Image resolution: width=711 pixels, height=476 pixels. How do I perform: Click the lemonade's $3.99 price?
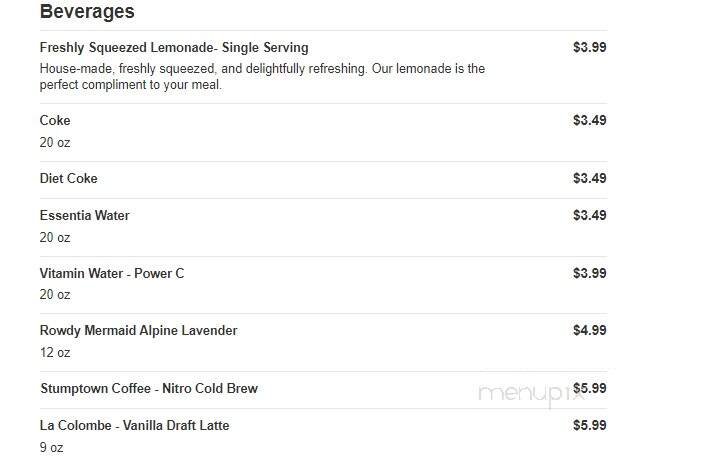click(589, 47)
